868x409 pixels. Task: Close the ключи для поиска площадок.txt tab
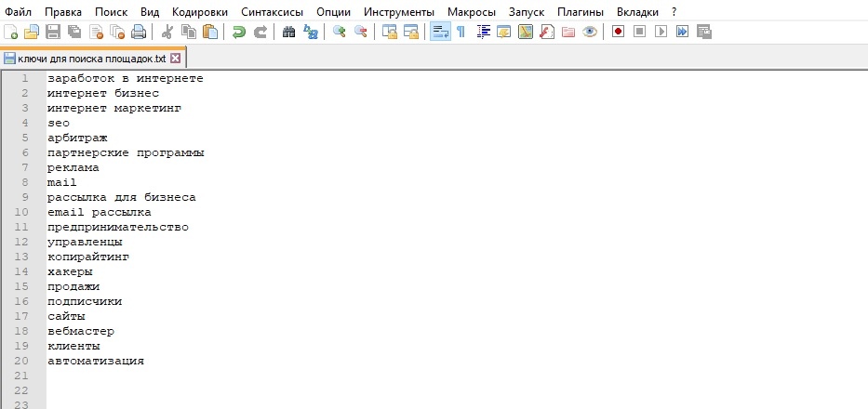(x=175, y=58)
